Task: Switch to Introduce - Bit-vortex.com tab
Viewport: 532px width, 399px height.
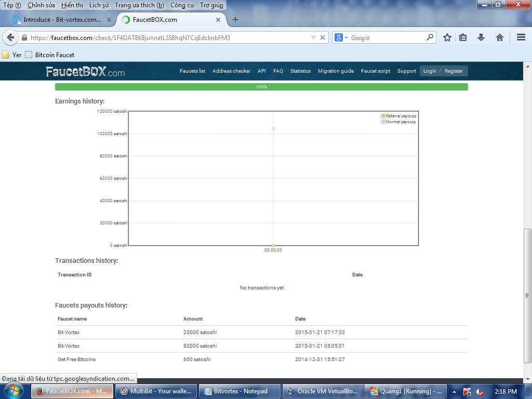Action: click(x=62, y=20)
